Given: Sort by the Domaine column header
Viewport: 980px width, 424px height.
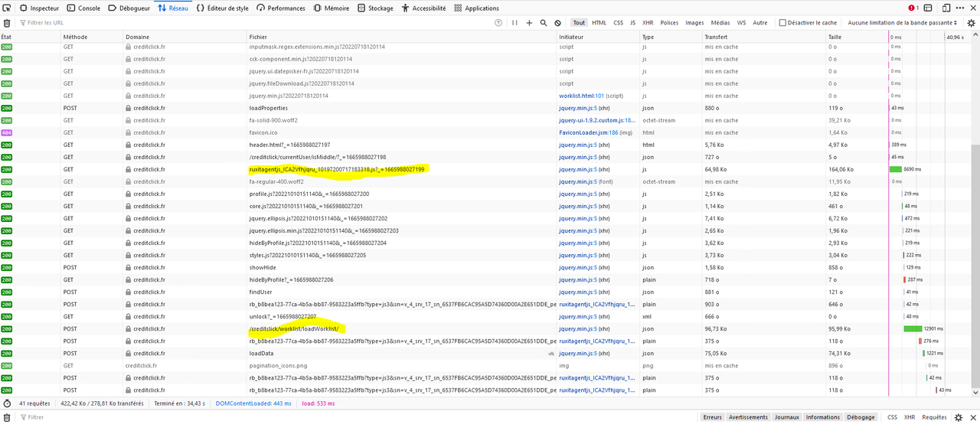Looking at the screenshot, I should click(185, 37).
